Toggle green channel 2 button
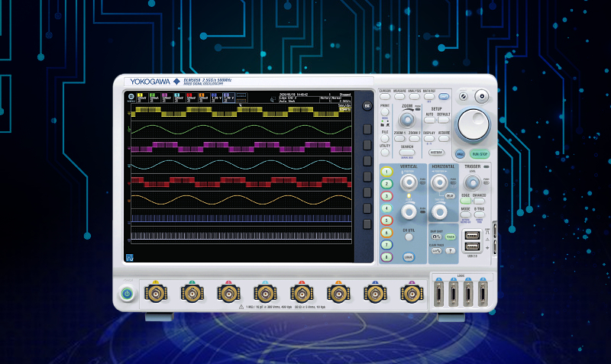 pyautogui.click(x=386, y=184)
